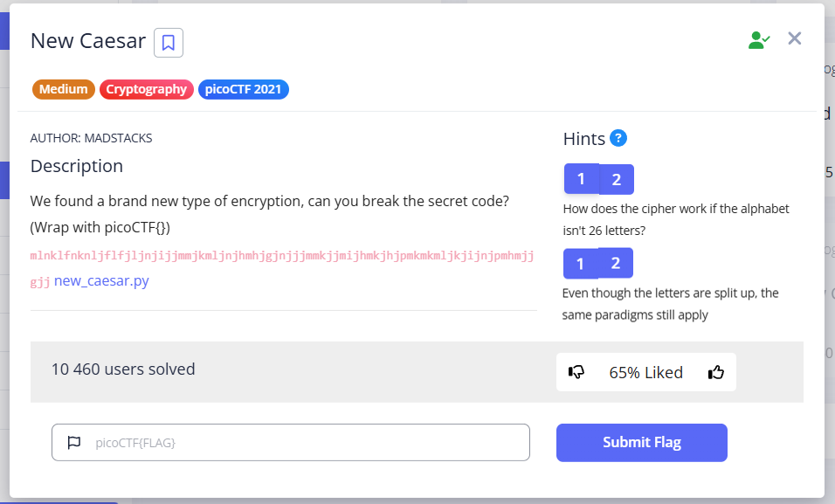Open the picoCTF 2021 tag
This screenshot has height=504, width=835.
coord(244,89)
